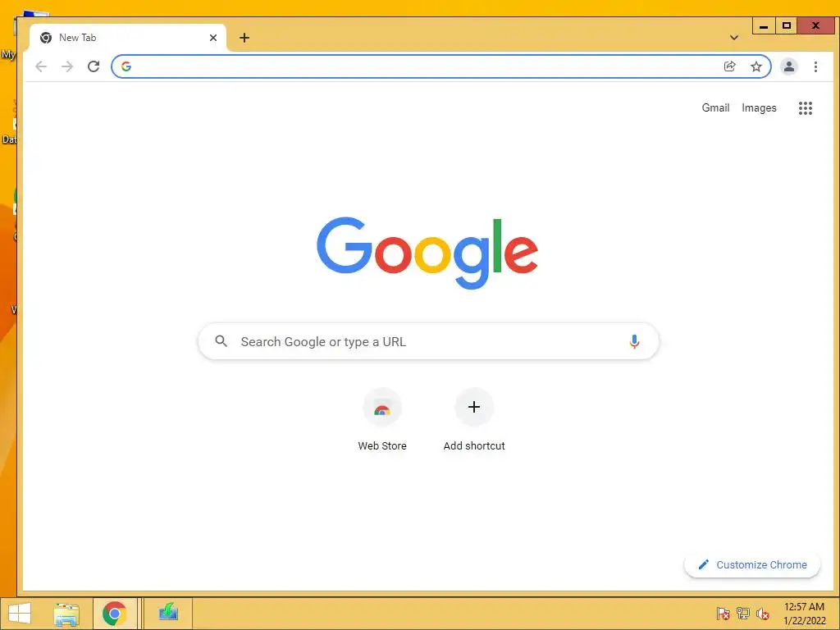Share this page via the share icon

coord(729,66)
